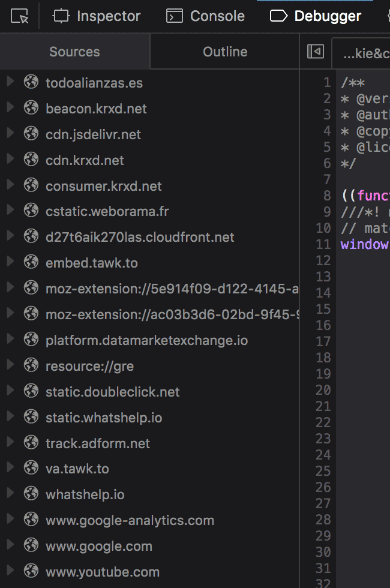Click globe icon beside cstatic.weborama.fr

tap(31, 211)
